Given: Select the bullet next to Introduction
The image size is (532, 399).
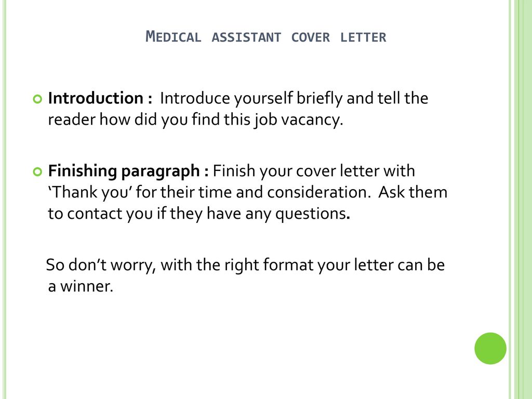Looking at the screenshot, I should 37,99.
